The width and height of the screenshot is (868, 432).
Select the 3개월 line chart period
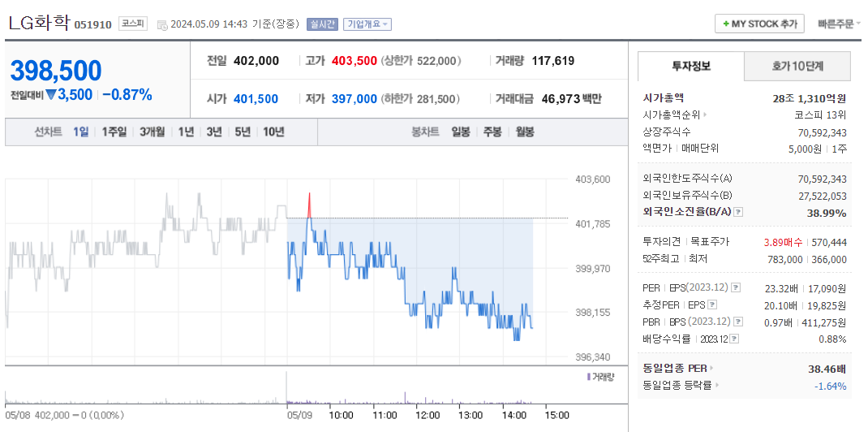(x=152, y=132)
